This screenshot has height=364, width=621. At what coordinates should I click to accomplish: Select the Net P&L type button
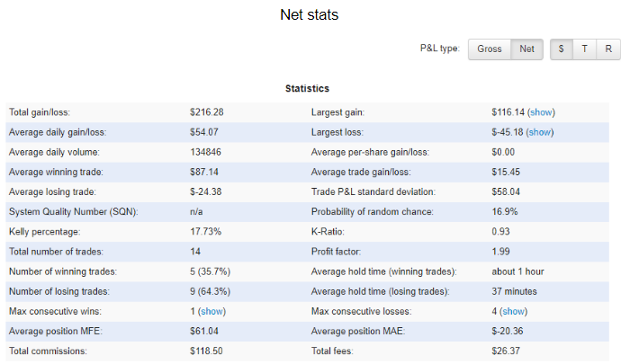tap(526, 49)
